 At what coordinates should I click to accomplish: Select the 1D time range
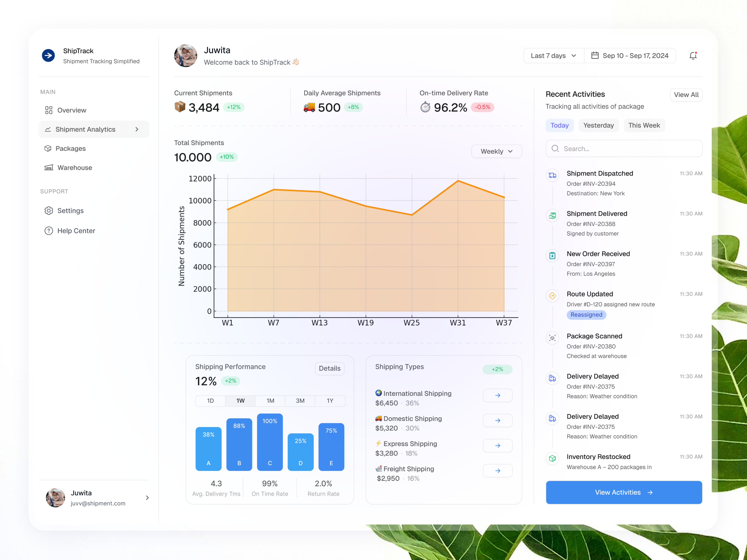[210, 401]
